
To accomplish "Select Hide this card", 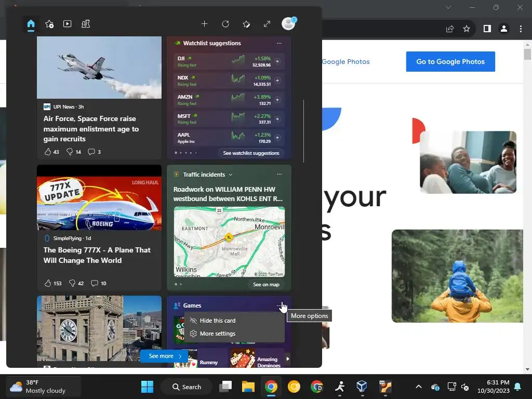I will pos(235,321).
